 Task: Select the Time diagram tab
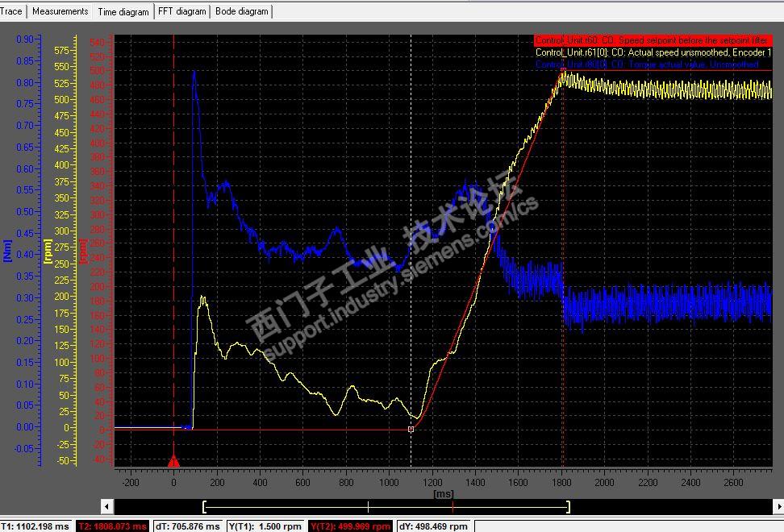point(123,12)
